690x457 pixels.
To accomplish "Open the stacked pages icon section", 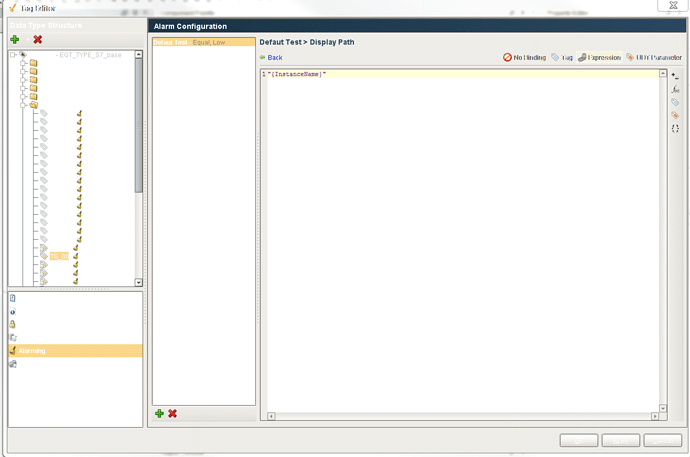I will [13, 337].
